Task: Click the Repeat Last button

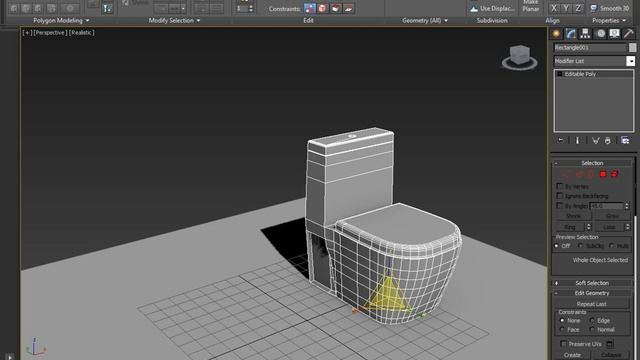Action: pyautogui.click(x=591, y=304)
